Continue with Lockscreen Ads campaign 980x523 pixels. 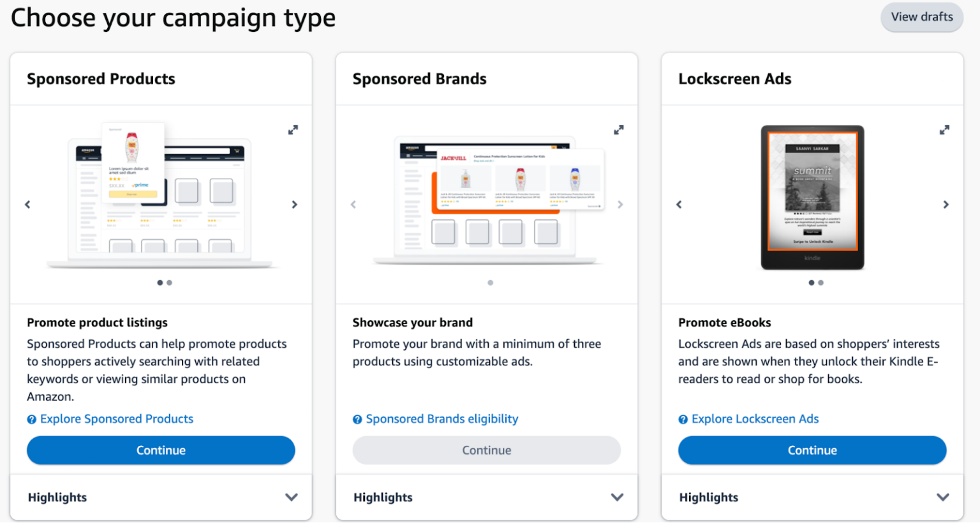pos(812,450)
